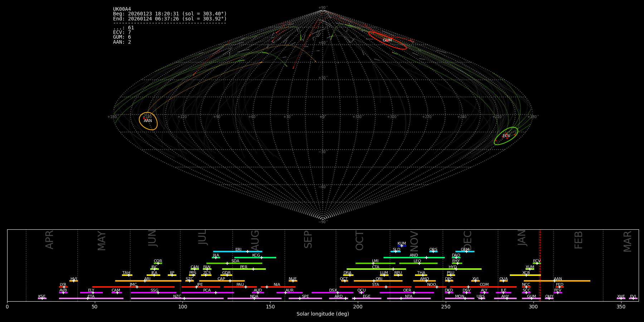Click the green ECV radiant ellipse on the sky map
The height and width of the screenshot is (322, 644).
(x=506, y=136)
